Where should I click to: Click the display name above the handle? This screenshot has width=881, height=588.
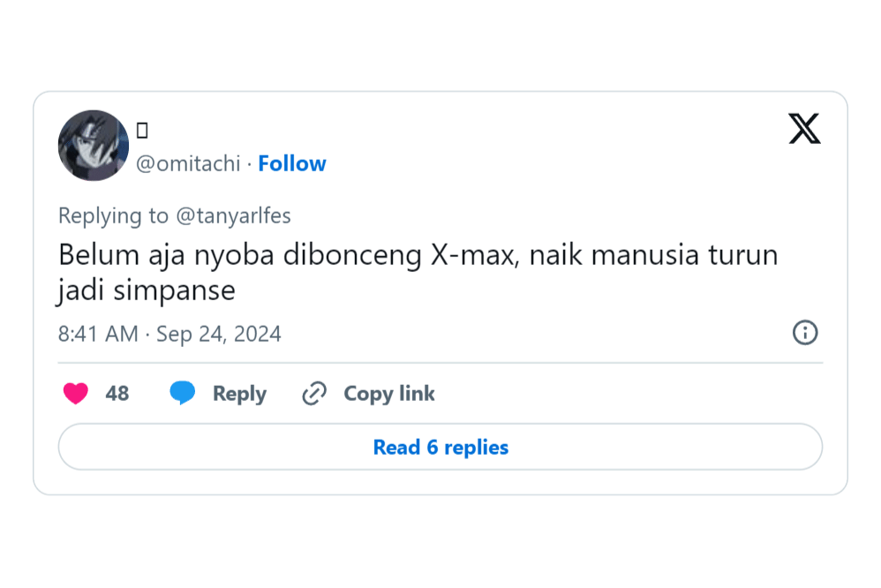[142, 131]
